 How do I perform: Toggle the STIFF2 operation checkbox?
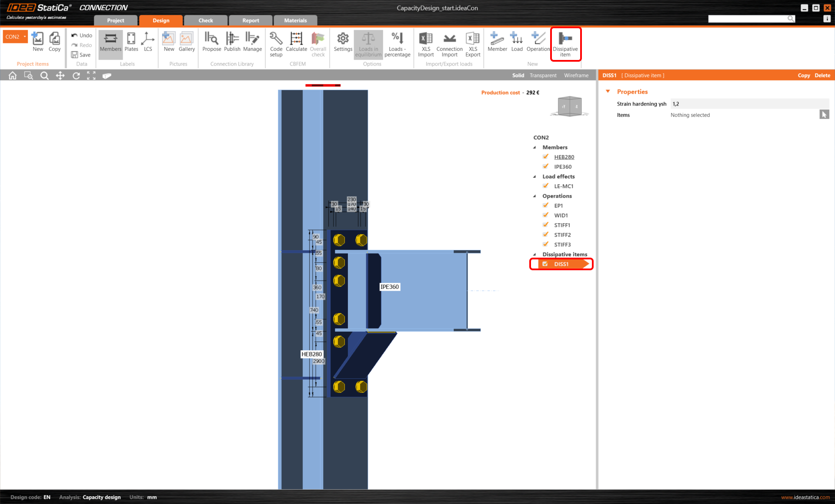545,235
